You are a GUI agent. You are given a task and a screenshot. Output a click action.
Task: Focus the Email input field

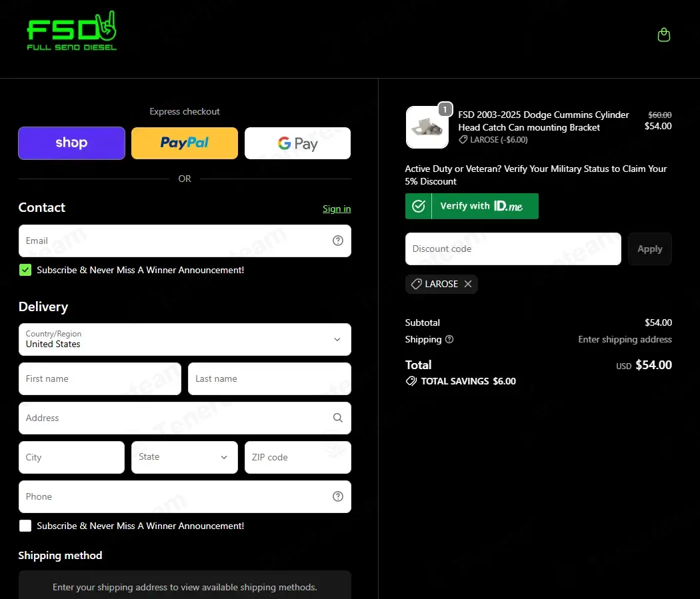[185, 241]
